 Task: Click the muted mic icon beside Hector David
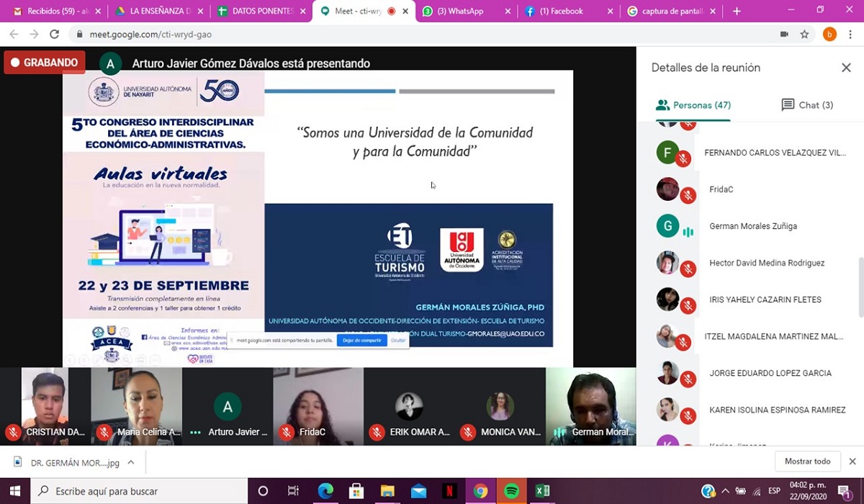coord(689,269)
